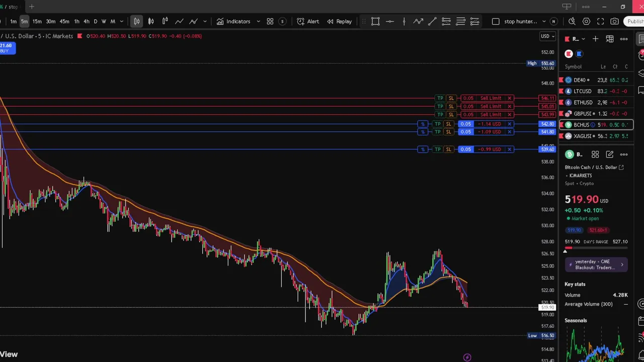Switch to 4h timeframe
This screenshot has height=362, width=644.
(87, 21)
